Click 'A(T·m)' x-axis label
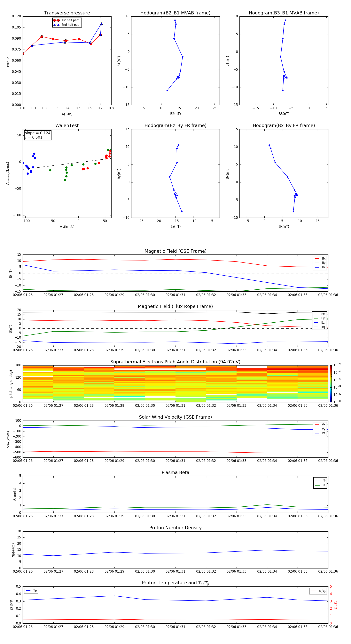The image size is (351, 644). (x=67, y=114)
